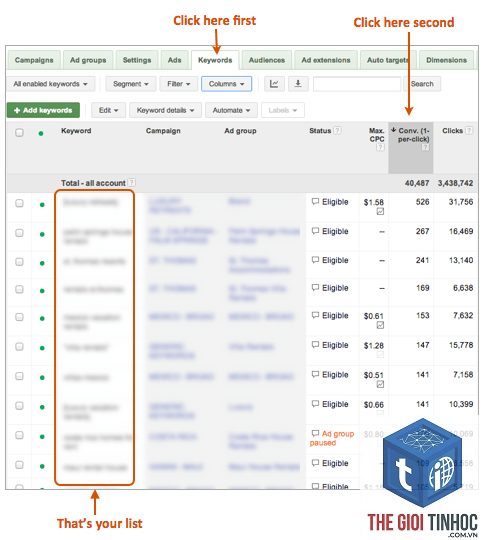Image resolution: width=485 pixels, height=540 pixels.
Task: Click the bid simulator icon under $1.58
Action: coord(380,211)
